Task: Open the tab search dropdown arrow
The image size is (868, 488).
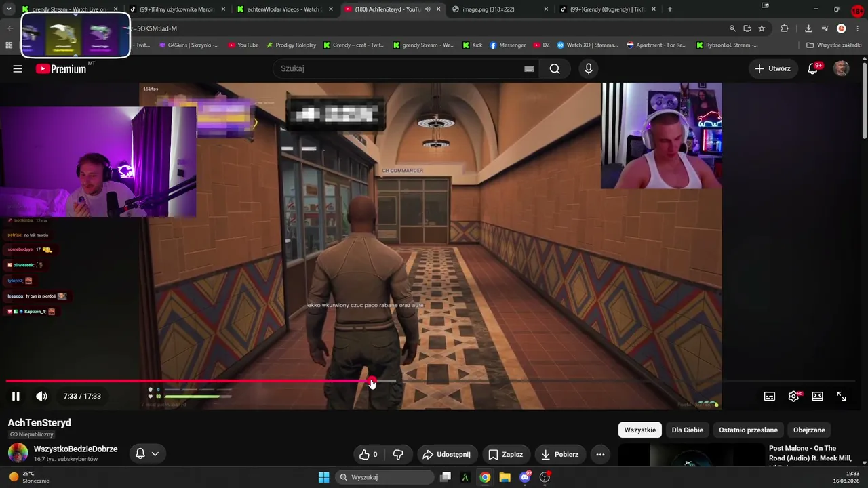Action: 9,9
